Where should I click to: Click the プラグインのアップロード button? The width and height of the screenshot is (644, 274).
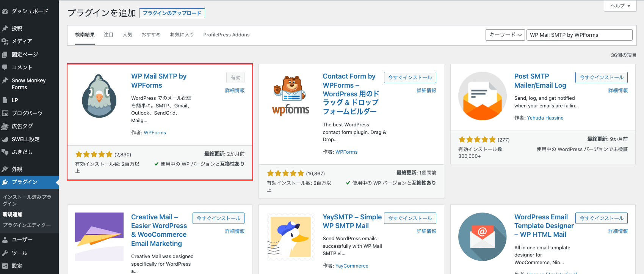tap(172, 13)
